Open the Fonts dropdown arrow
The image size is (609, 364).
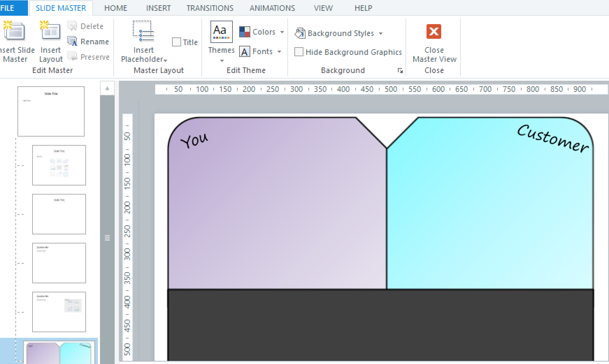[279, 52]
